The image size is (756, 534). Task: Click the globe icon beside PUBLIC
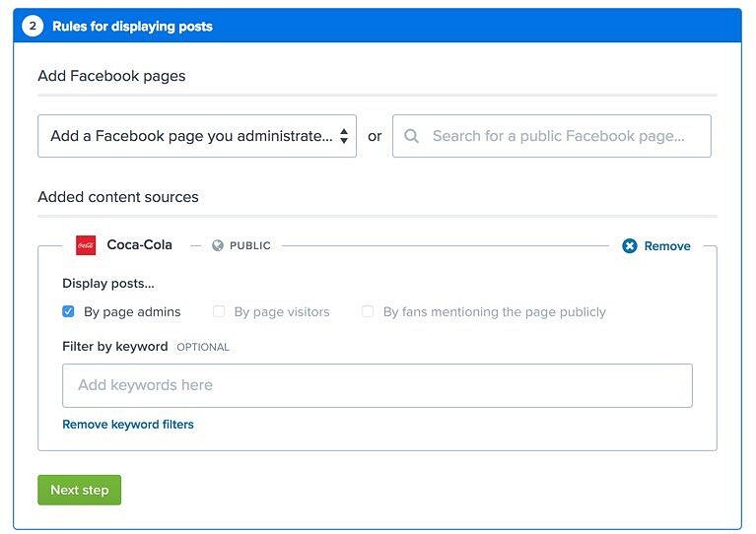click(x=218, y=245)
